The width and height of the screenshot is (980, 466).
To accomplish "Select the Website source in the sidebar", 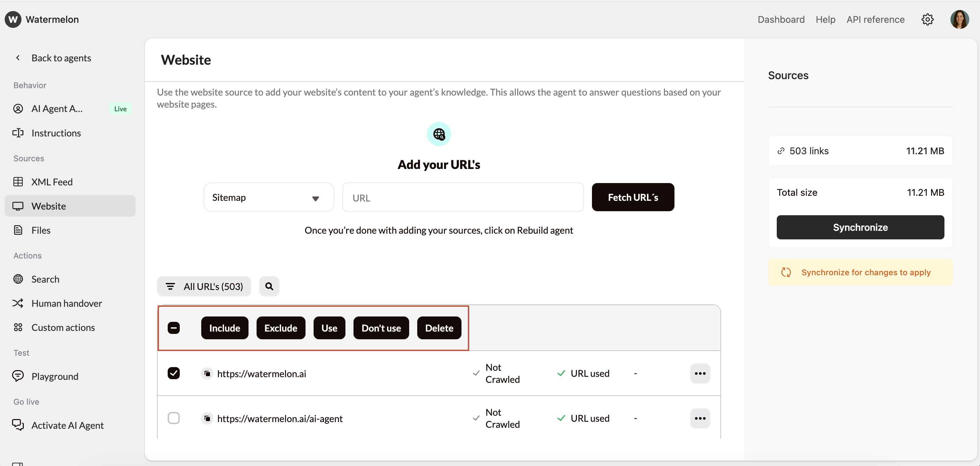I will point(49,206).
